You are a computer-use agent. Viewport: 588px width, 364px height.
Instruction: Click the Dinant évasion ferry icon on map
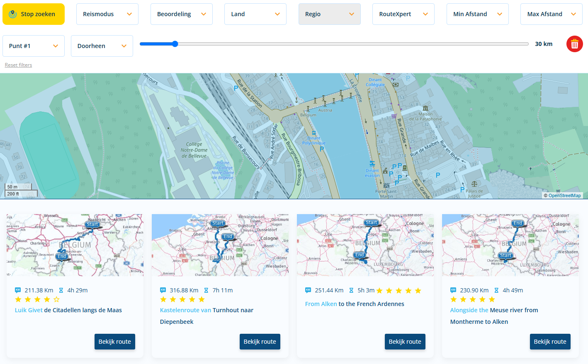(372, 164)
